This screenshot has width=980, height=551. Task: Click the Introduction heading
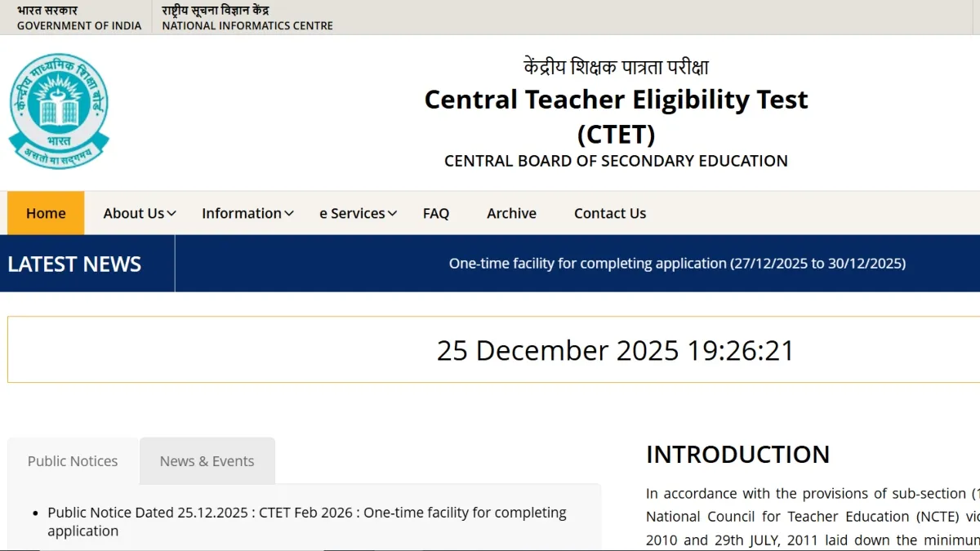(x=737, y=455)
